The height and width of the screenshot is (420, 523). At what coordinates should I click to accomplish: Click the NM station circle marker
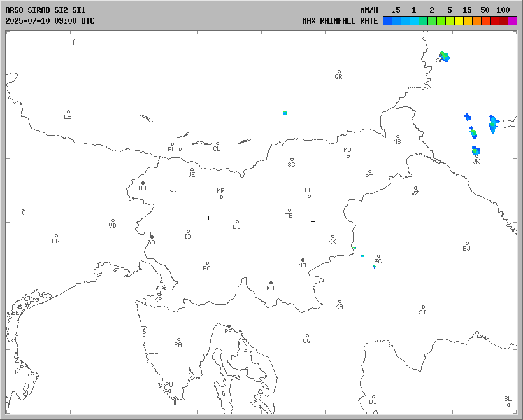pos(303,260)
